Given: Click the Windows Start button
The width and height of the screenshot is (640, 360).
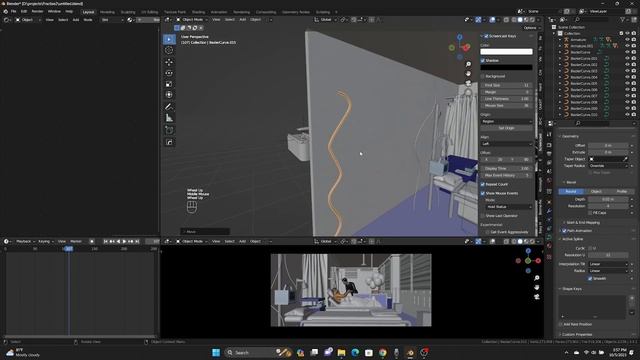Looking at the screenshot, I should (x=216, y=353).
